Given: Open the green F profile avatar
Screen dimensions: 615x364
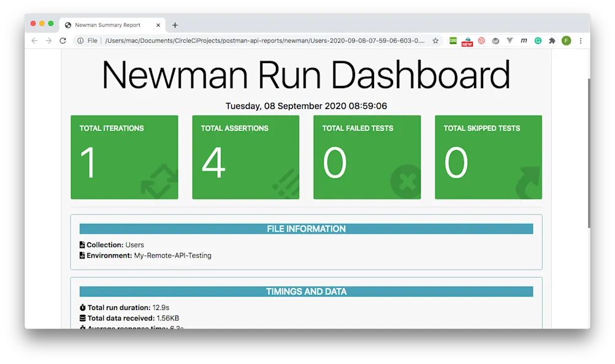Looking at the screenshot, I should pyautogui.click(x=567, y=40).
